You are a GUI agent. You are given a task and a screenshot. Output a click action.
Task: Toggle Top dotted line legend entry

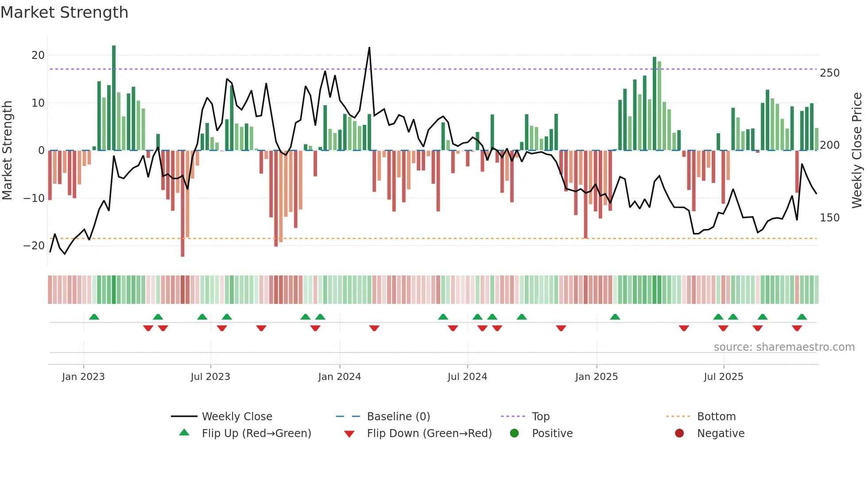540,416
